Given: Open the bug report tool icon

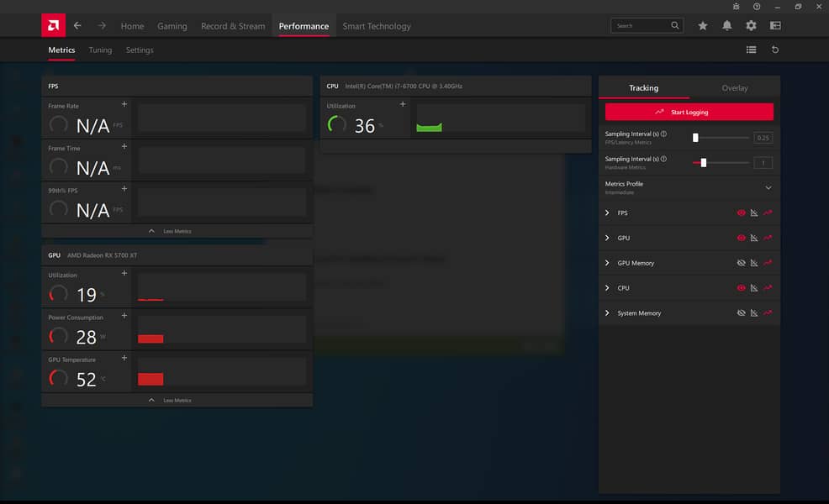Looking at the screenshot, I should coord(736,7).
